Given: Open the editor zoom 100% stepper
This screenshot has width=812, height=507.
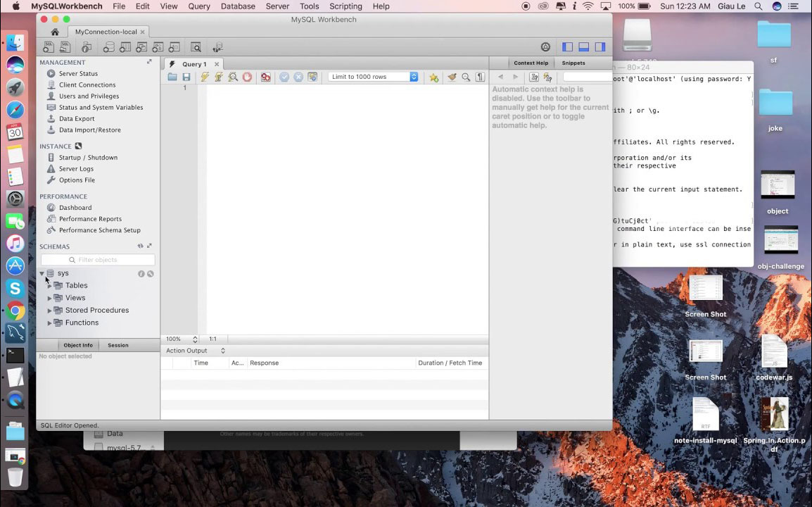Looking at the screenshot, I should tap(195, 339).
